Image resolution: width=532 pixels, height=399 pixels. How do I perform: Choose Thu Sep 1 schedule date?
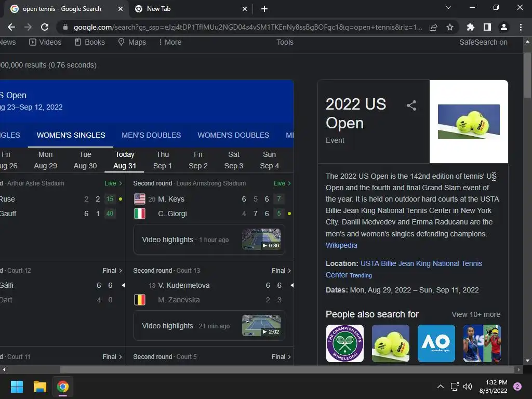[x=163, y=160]
